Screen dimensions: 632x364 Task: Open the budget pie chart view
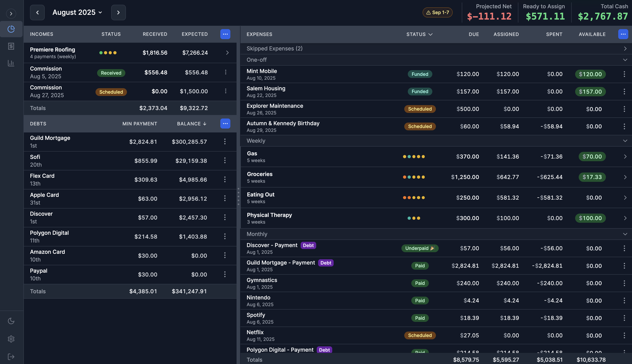(x=11, y=29)
